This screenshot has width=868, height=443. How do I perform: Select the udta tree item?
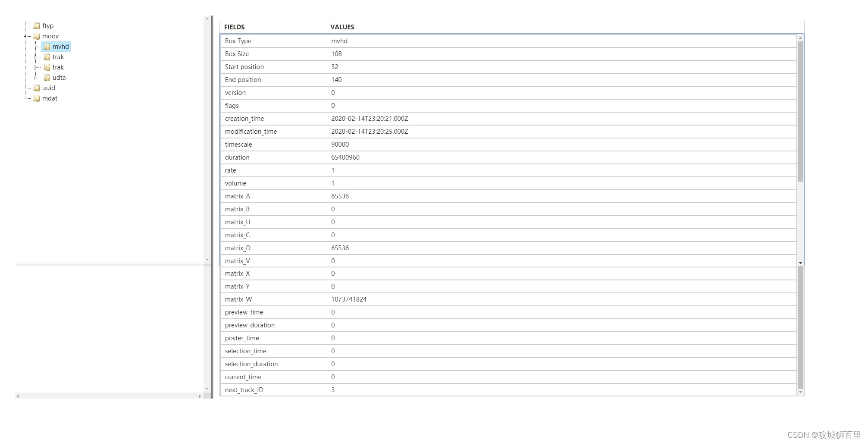tap(59, 78)
